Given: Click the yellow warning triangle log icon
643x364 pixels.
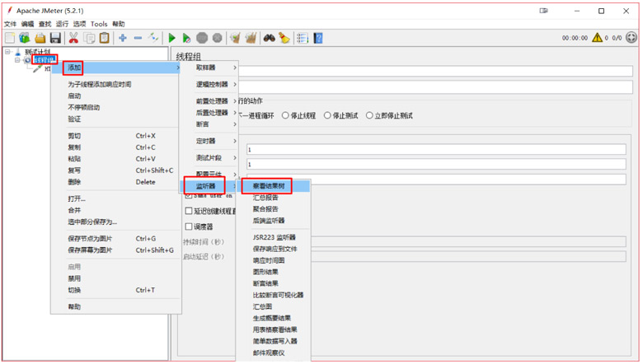Looking at the screenshot, I should [597, 38].
